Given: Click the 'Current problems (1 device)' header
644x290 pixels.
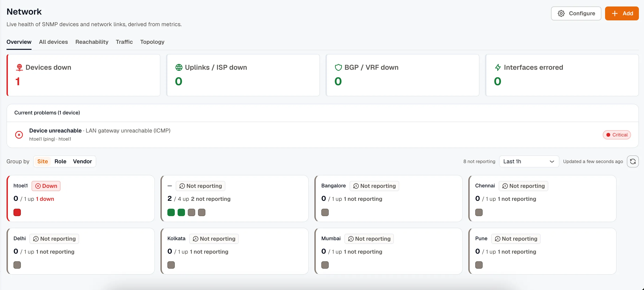Looking at the screenshot, I should [x=47, y=113].
